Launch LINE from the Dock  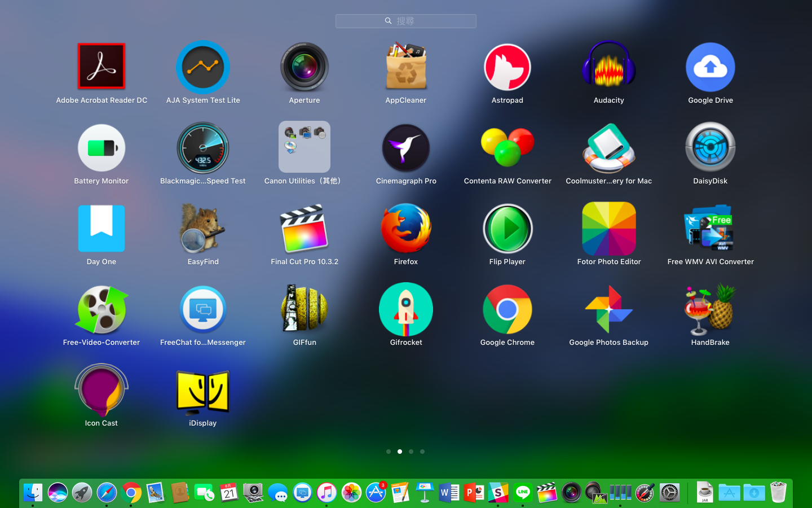[x=523, y=493]
